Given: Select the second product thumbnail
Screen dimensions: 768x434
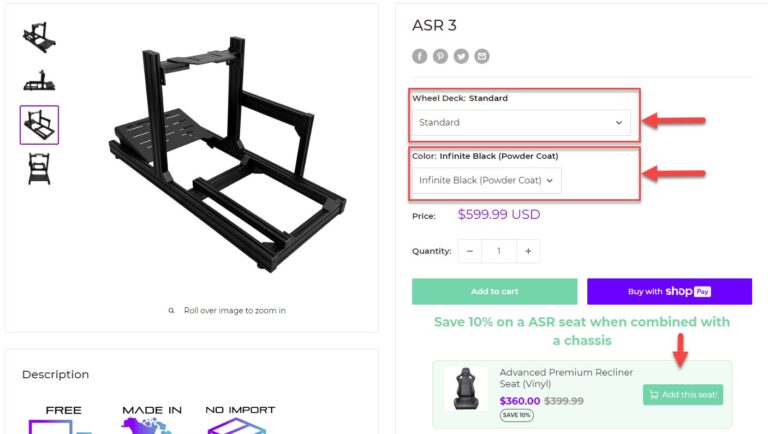Looking at the screenshot, I should [x=39, y=80].
